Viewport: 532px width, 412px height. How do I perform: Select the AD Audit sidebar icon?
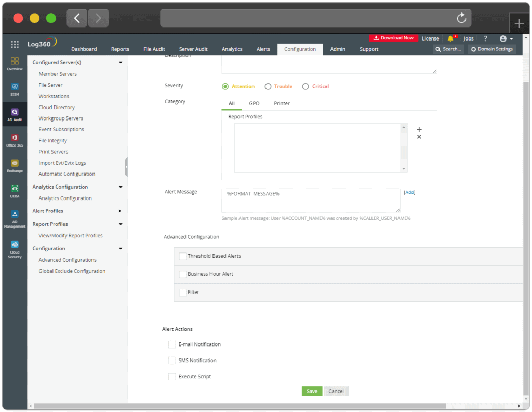(x=15, y=115)
